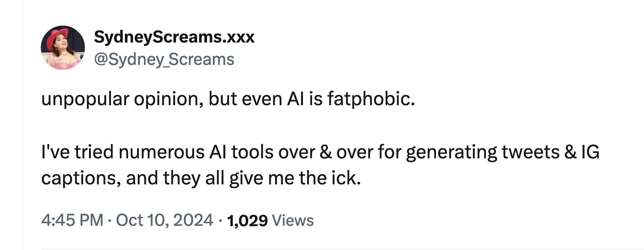This screenshot has height=250, width=644.
Task: Click the SydneyScreams.xxx display name
Action: click(174, 37)
